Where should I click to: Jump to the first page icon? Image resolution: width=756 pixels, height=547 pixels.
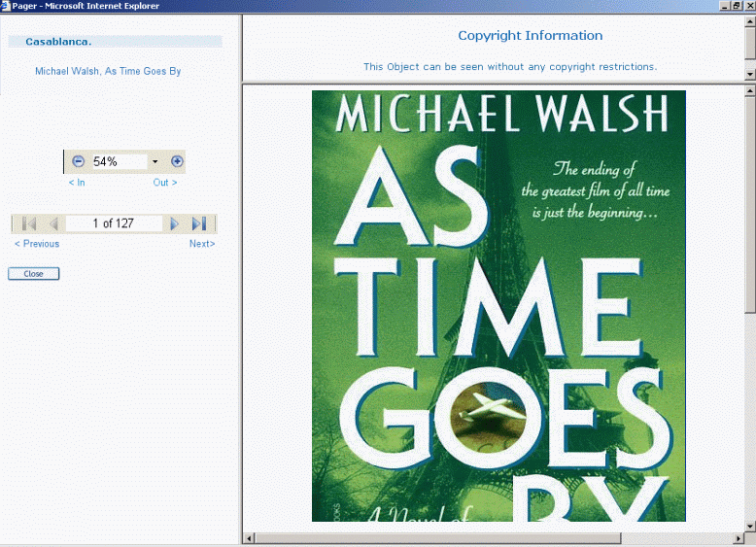[29, 223]
